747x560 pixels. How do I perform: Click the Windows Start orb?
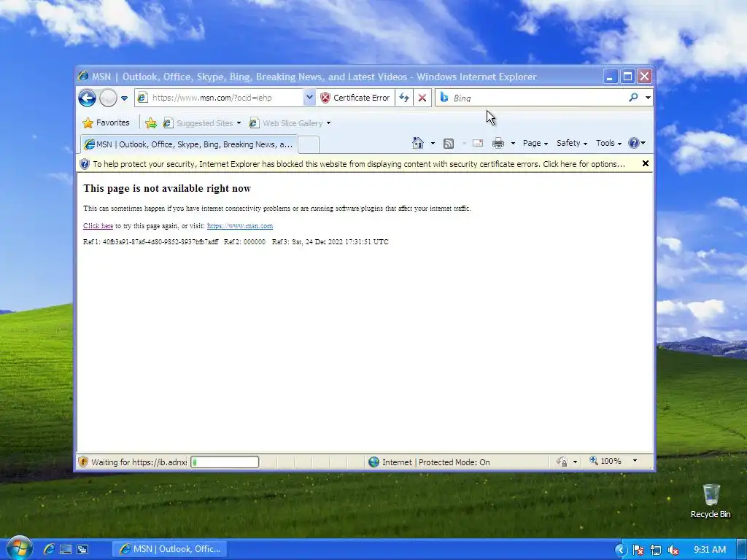pyautogui.click(x=19, y=548)
